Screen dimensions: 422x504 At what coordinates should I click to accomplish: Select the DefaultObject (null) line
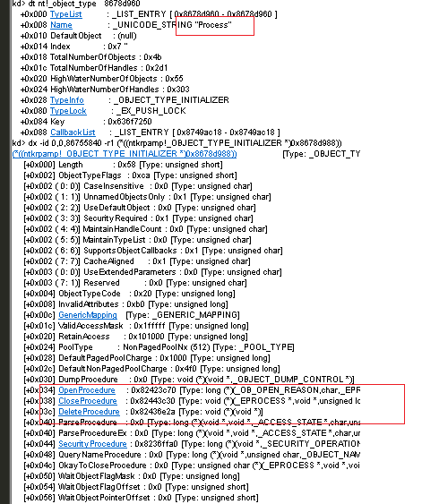click(79, 36)
